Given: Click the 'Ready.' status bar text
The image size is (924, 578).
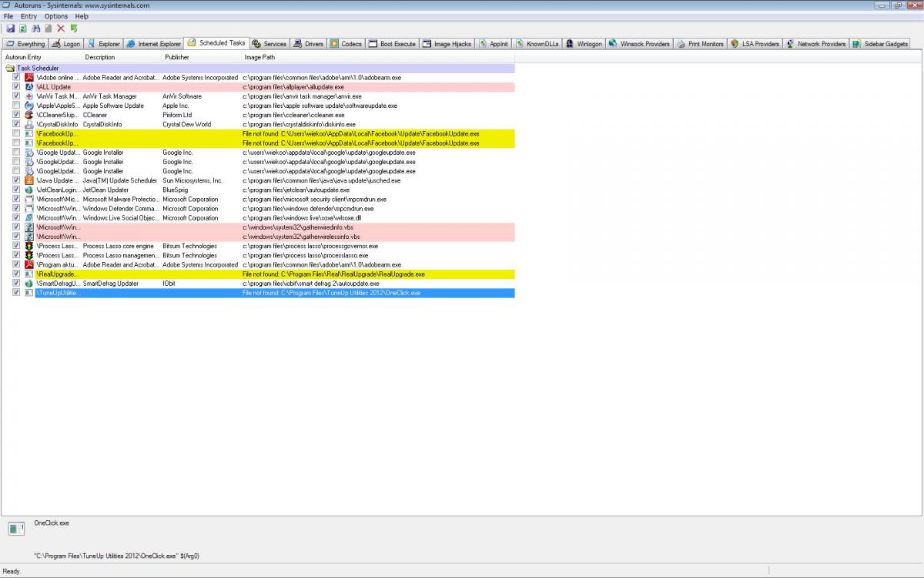Looking at the screenshot, I should point(12,572).
